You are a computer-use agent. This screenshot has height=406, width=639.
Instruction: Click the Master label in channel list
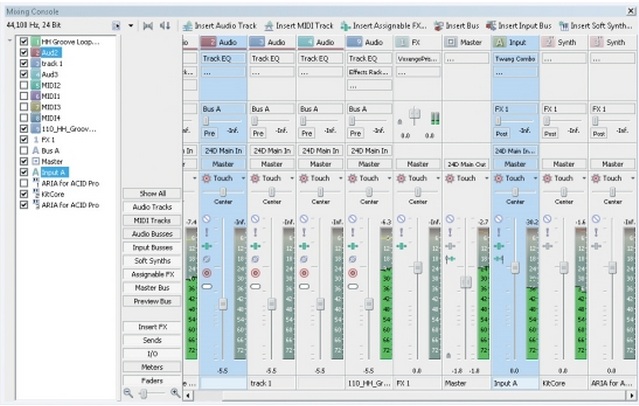point(52,162)
